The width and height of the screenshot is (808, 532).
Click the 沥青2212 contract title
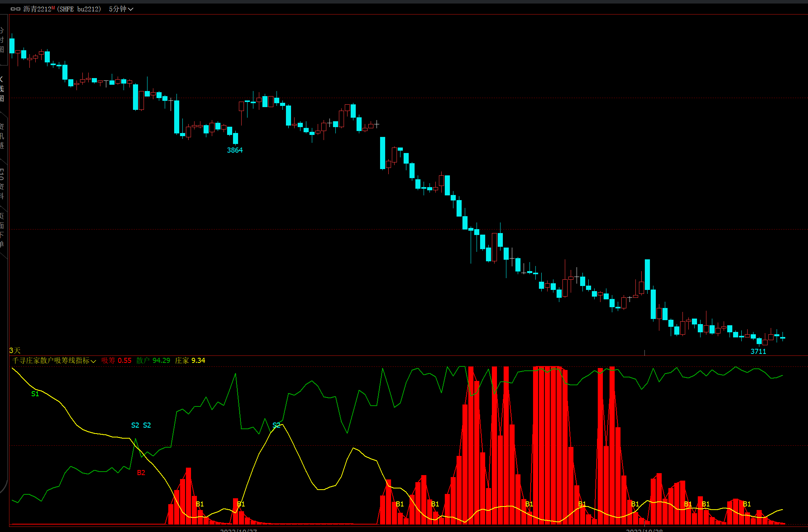click(37, 9)
